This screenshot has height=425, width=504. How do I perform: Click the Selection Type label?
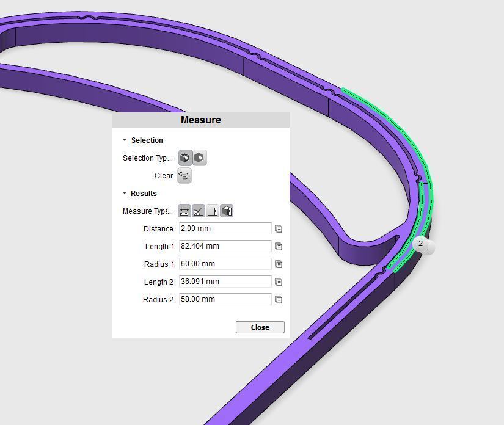coord(148,158)
